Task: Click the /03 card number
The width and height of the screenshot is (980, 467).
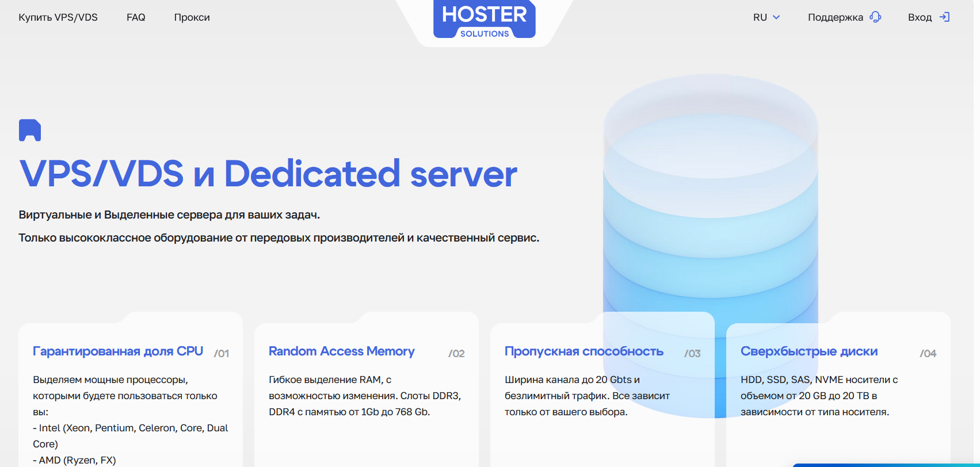Action: (692, 353)
